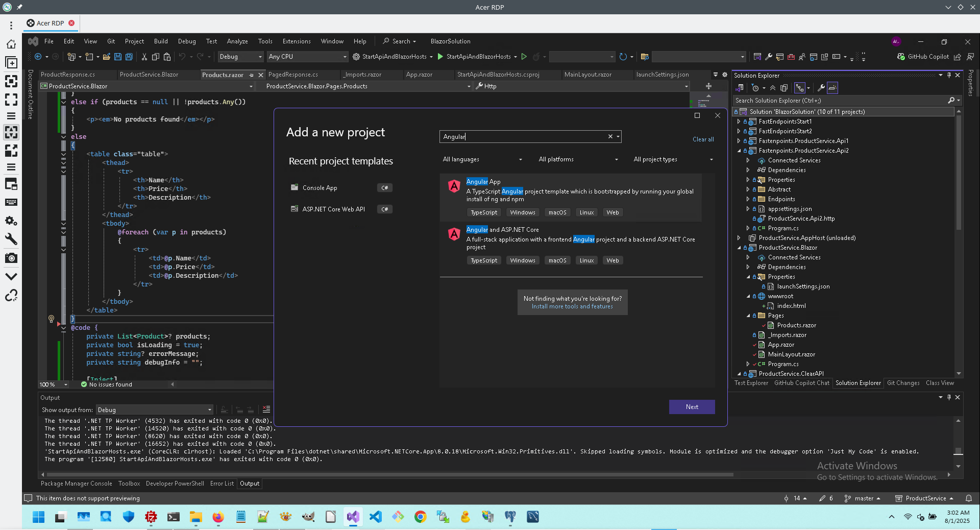Select the ASP.NET Core Web API recent template

point(341,209)
